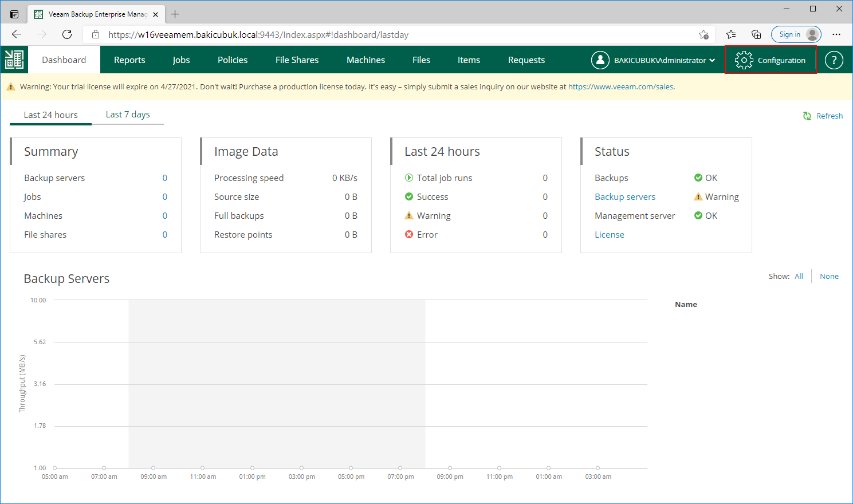Click the 'Backup Servers' chart heading
The width and height of the screenshot is (853, 504).
coord(66,278)
